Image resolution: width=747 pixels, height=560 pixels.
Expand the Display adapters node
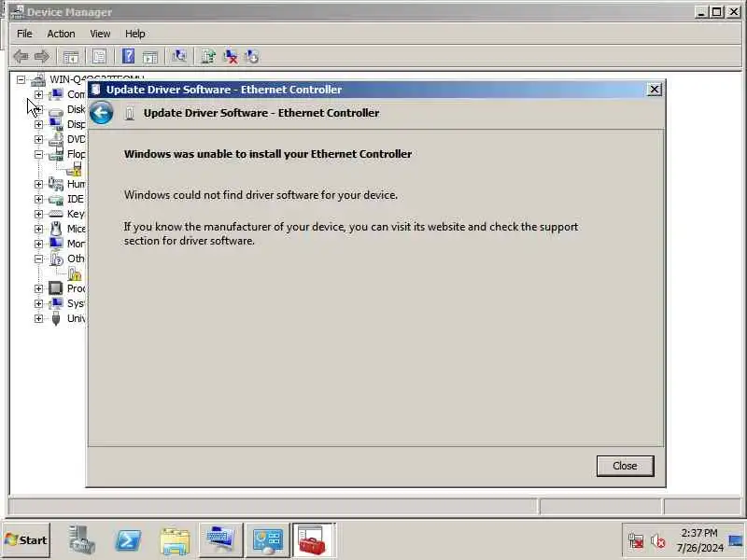pyautogui.click(x=38, y=124)
